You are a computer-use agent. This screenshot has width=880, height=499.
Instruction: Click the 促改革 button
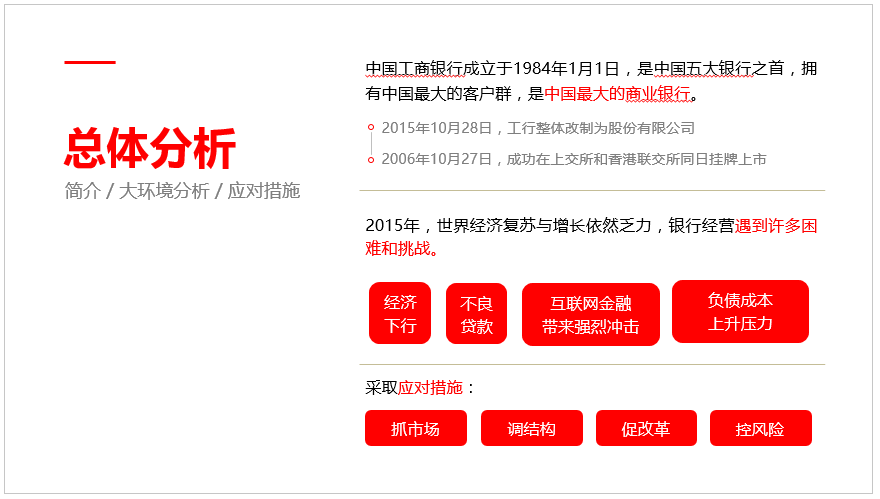tap(646, 428)
